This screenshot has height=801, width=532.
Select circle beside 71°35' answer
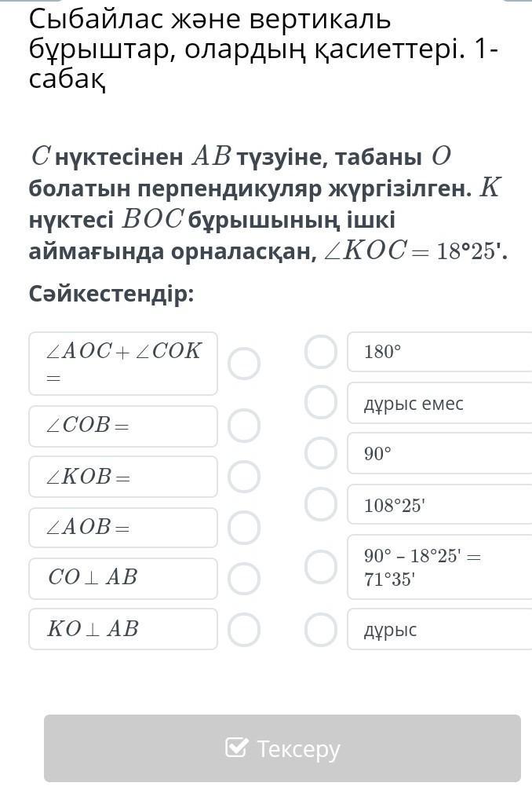coord(321,567)
